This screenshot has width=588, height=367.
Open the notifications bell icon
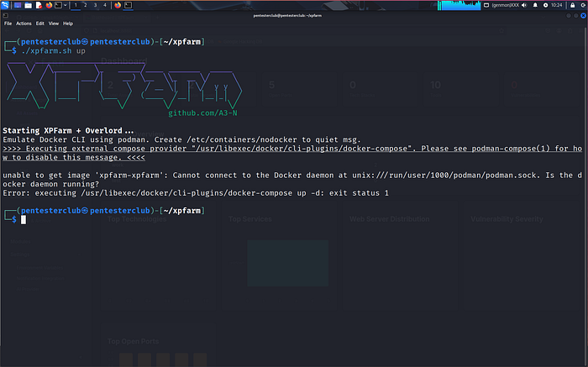click(535, 5)
